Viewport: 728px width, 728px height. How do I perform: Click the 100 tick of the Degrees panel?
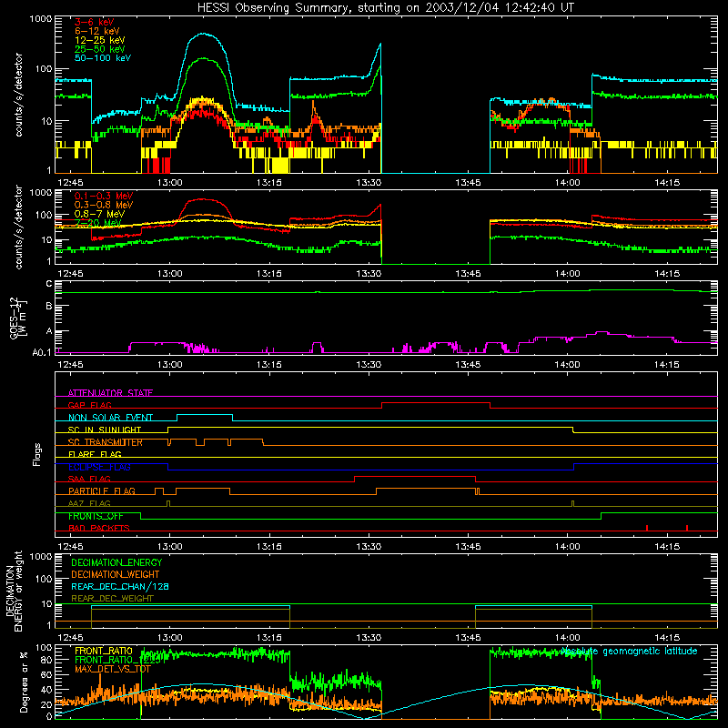coord(44,648)
